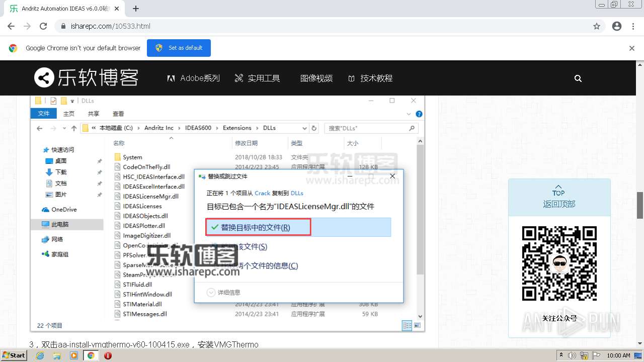Viewport: 644px width, 362px height.
Task: Show hidden tray icons with the arrow
Action: tap(561, 355)
